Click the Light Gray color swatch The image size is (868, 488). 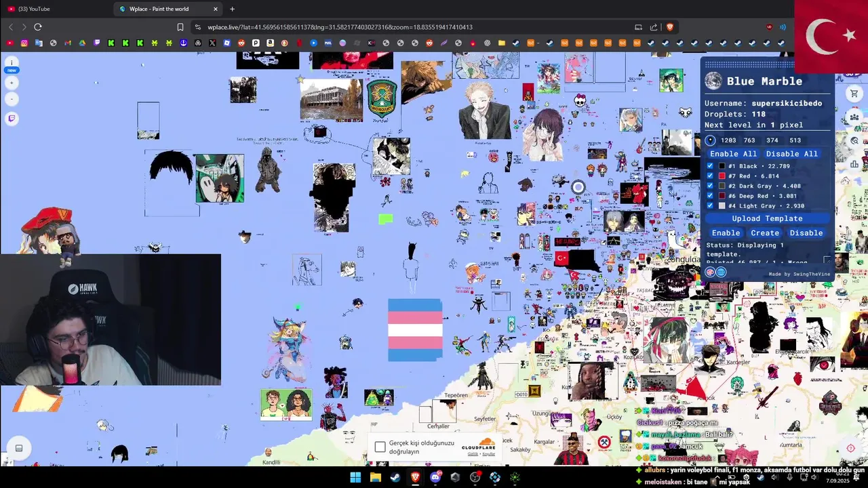click(722, 205)
